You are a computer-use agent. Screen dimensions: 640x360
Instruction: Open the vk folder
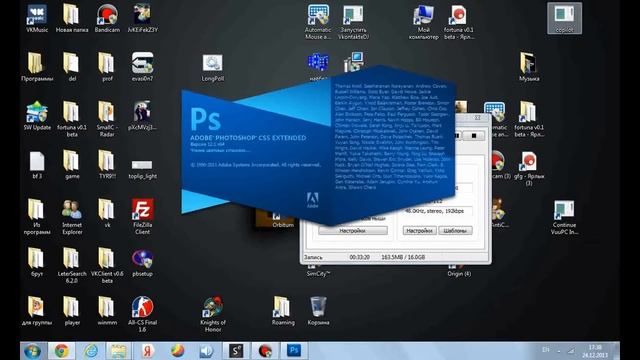tap(107, 213)
